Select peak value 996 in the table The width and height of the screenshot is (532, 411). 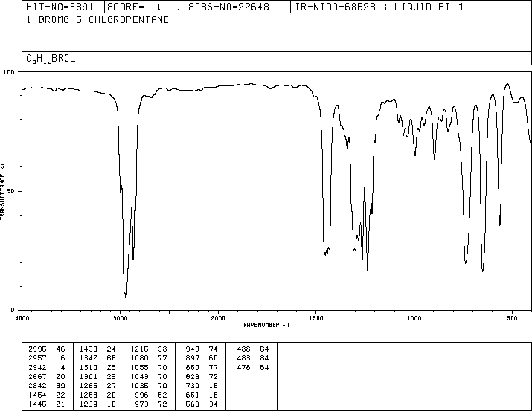[141, 395]
